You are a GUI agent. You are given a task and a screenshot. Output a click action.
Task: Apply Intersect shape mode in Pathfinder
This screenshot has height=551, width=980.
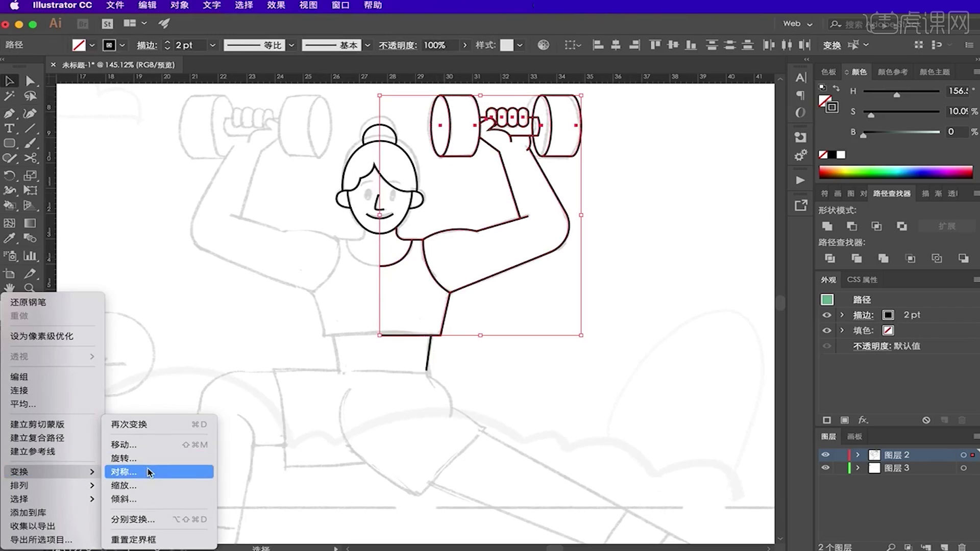pyautogui.click(x=876, y=226)
